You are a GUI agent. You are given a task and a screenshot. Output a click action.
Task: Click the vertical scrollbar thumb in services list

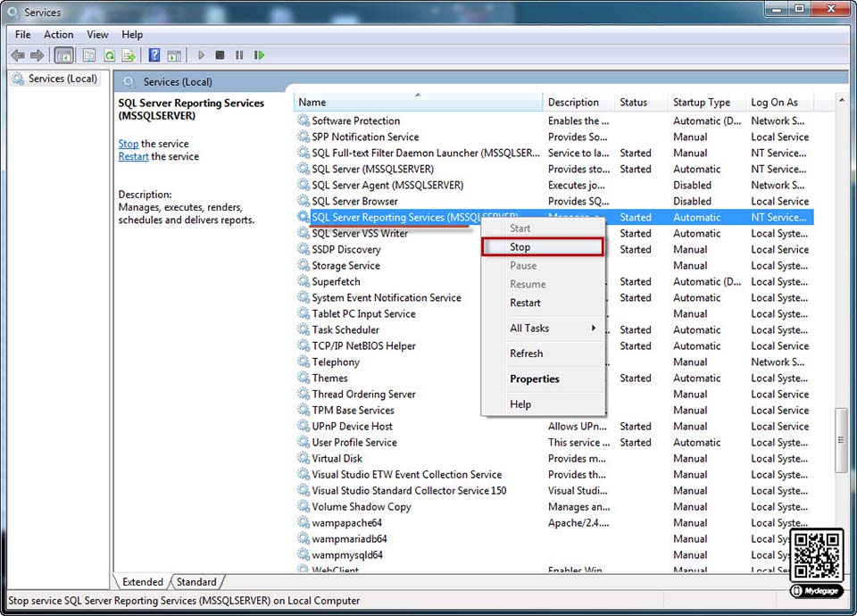coord(841,440)
